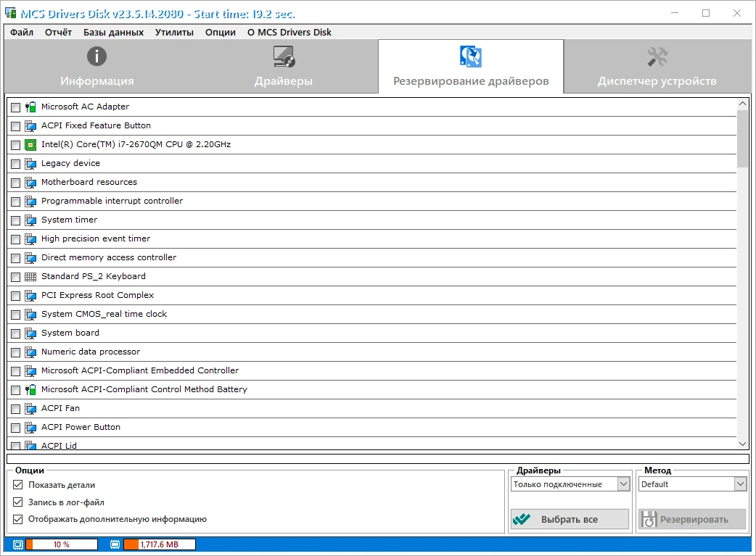Click the icon next to Numeric data processor

click(30, 352)
